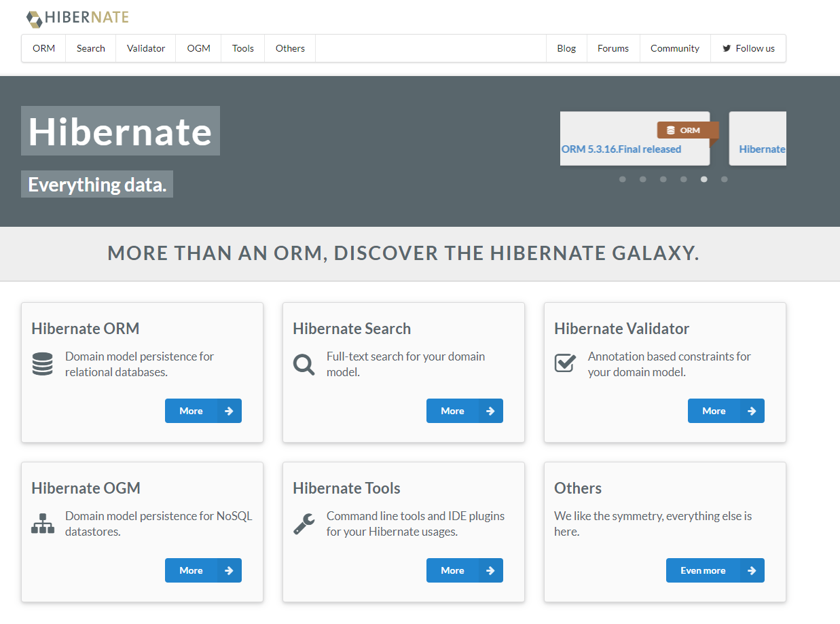Open the ORM menu item
The image size is (840, 624).
pos(43,48)
